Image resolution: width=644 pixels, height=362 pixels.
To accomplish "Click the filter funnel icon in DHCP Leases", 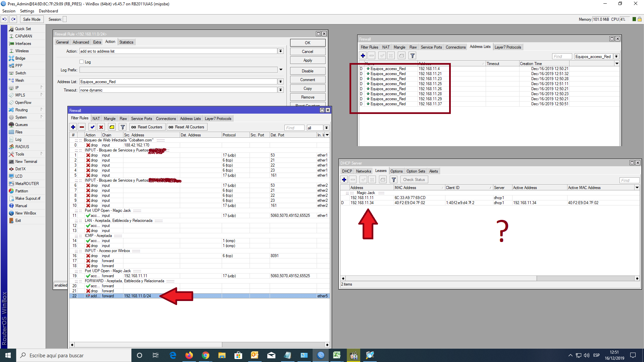I will pos(394,180).
